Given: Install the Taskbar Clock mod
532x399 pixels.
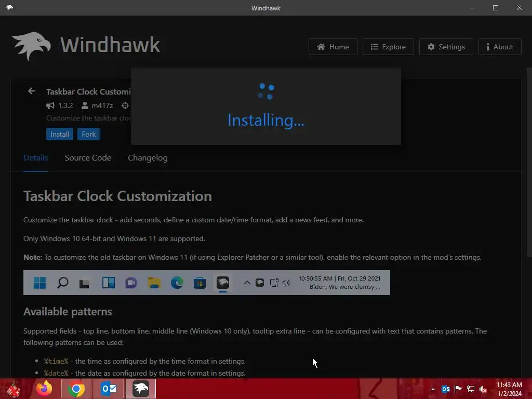Looking at the screenshot, I should (x=60, y=134).
